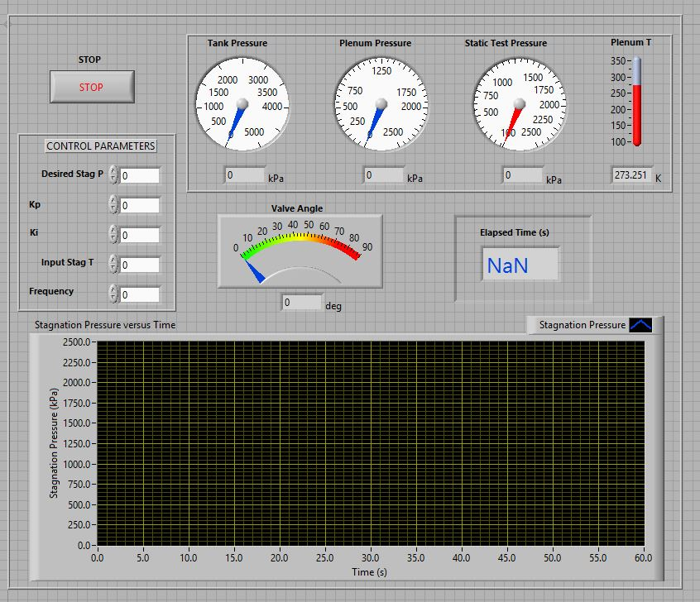Click the Stagnation Pressure waveform legend icon
Viewport: 700px width, 602px height.
pos(643,325)
